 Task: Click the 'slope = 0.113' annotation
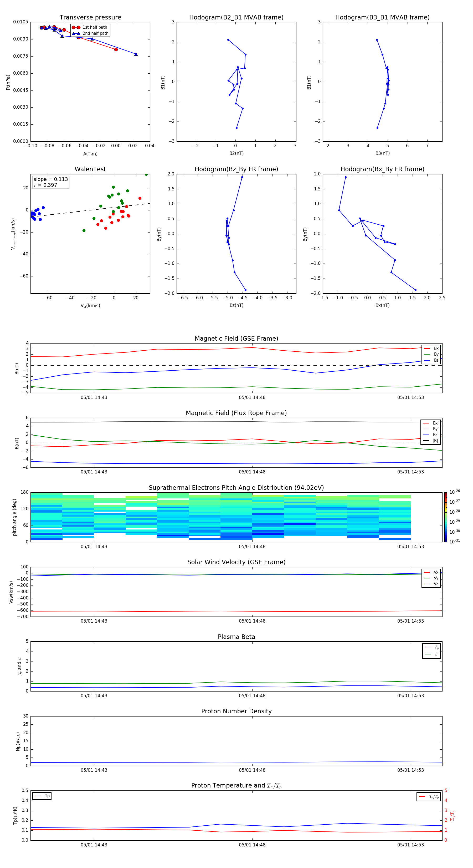(51, 179)
